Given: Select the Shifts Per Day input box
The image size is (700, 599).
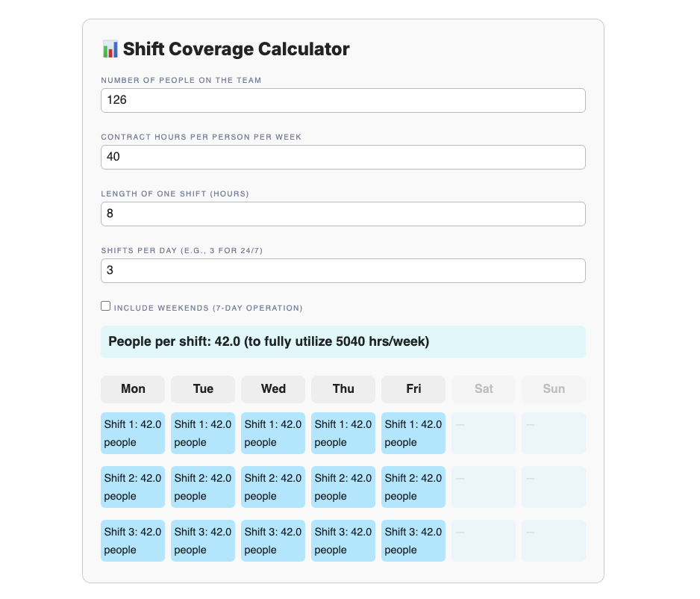Looking at the screenshot, I should (x=343, y=270).
